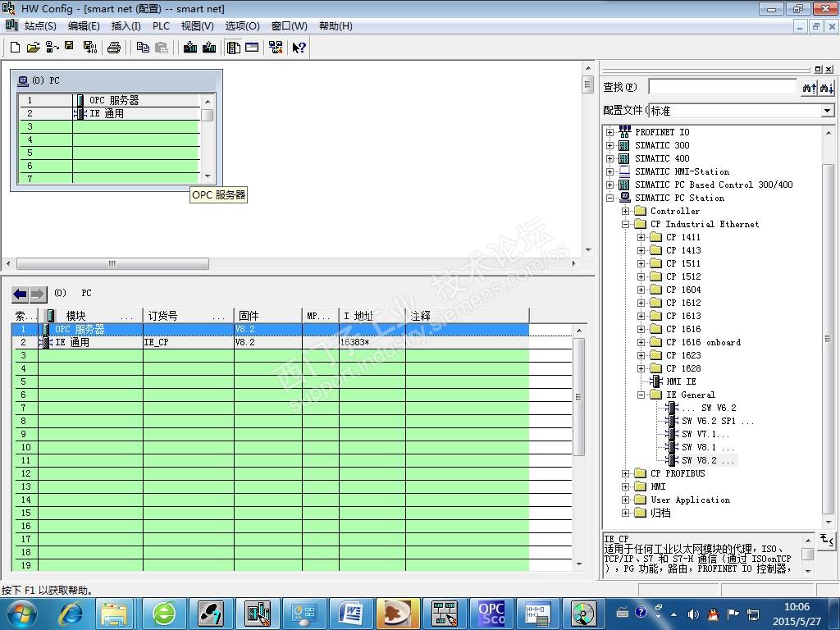Collapse the IE General folder
Screen dimensions: 840x630
(641, 395)
